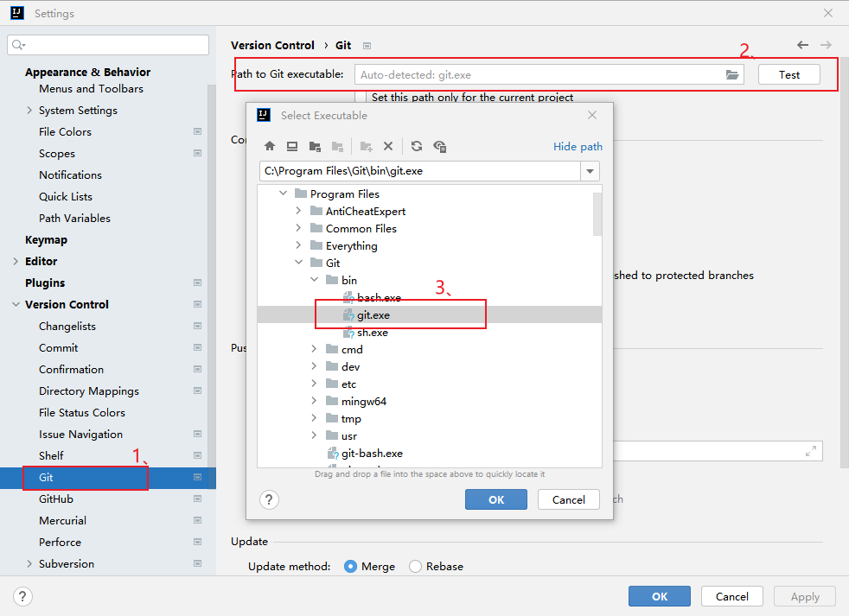Click the file tree vertical scrollbar
The height and width of the screenshot is (616, 849).
point(597,214)
